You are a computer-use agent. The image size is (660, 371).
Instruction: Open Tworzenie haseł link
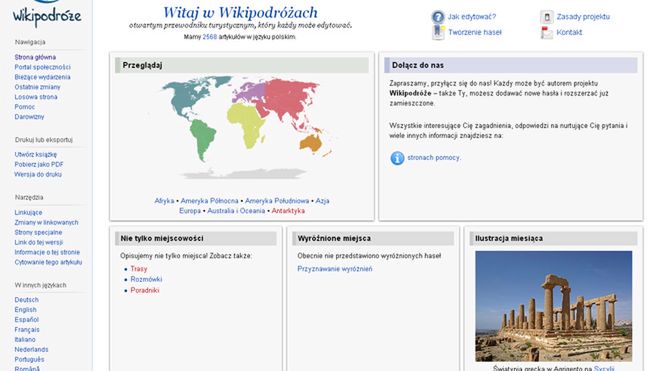pyautogui.click(x=475, y=32)
